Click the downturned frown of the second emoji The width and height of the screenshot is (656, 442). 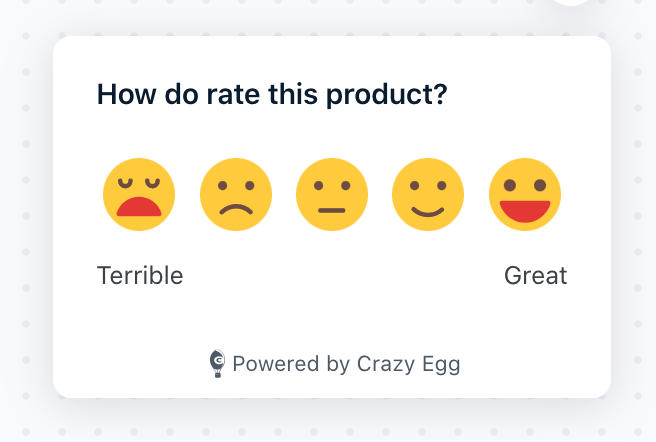tap(236, 209)
